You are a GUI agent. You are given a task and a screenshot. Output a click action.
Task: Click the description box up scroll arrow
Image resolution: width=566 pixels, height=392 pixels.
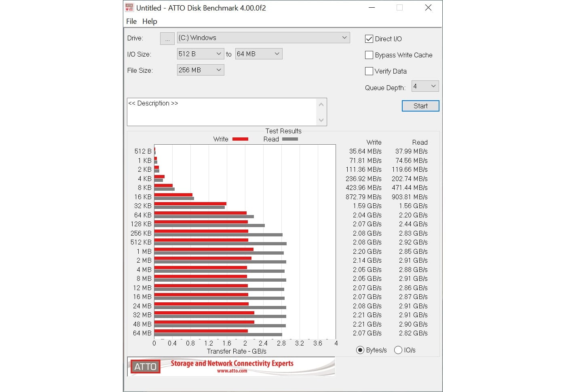[x=321, y=105]
